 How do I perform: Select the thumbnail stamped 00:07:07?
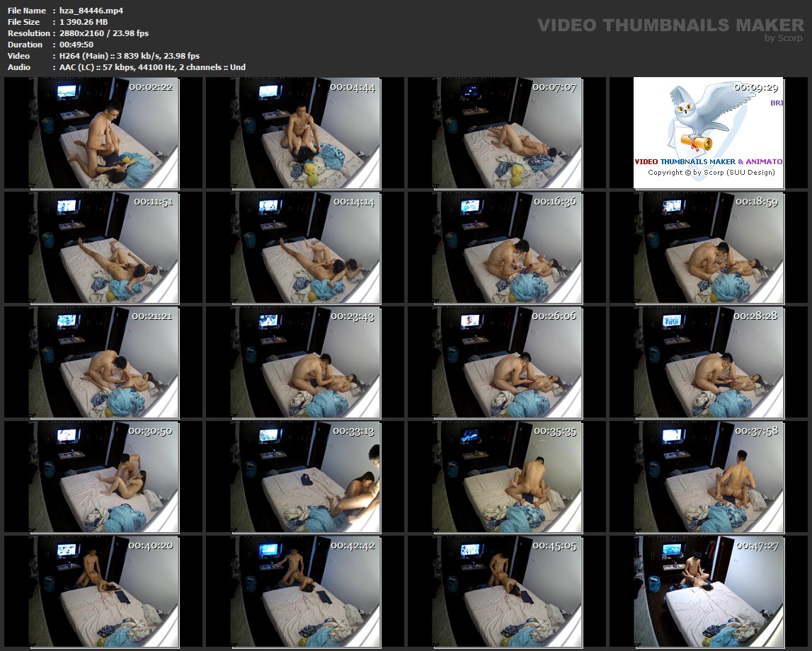506,133
